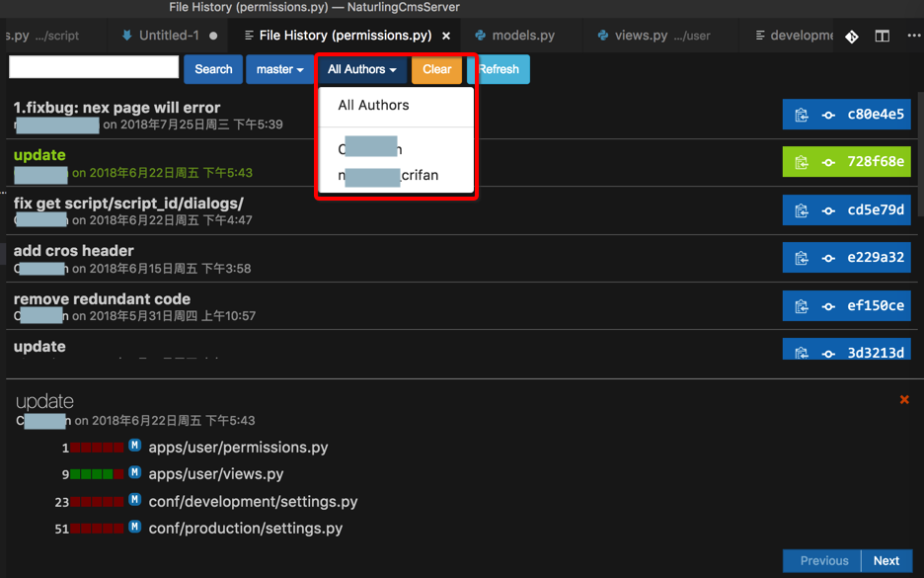Screen dimensions: 924x578
Task: Open conf/production/settings.py in details
Action: point(245,529)
